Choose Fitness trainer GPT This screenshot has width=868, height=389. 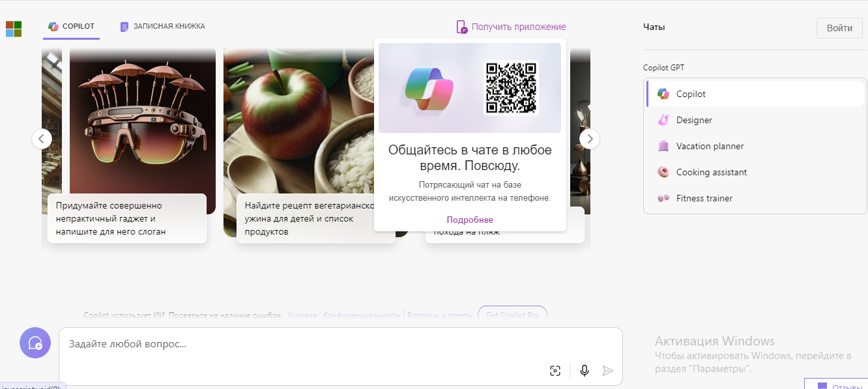[756, 198]
